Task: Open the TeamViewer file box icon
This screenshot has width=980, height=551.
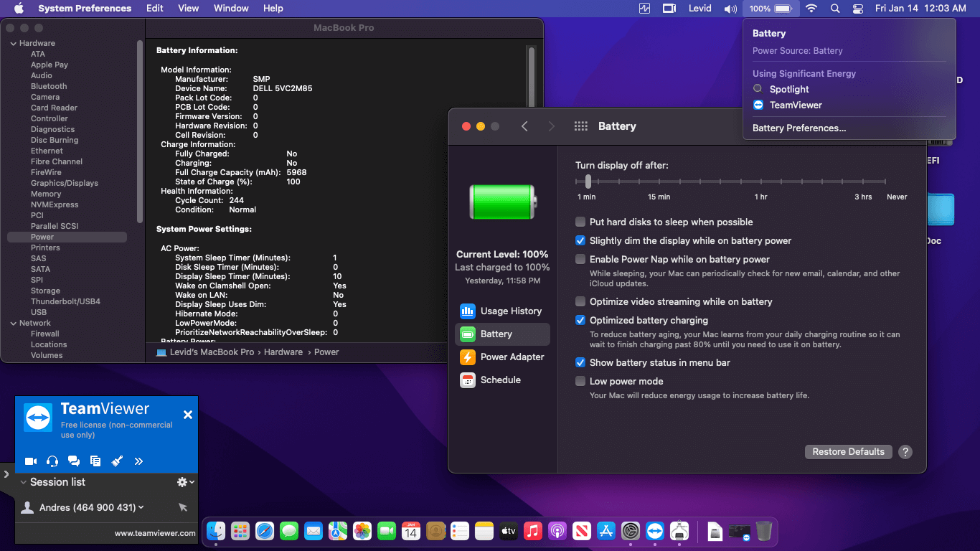Action: click(x=95, y=461)
